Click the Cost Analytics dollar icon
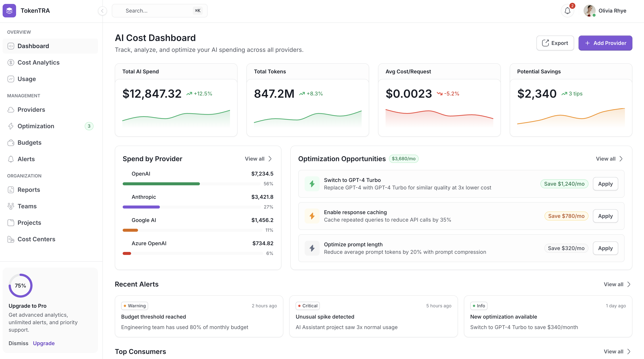The width and height of the screenshot is (644, 359). click(11, 63)
